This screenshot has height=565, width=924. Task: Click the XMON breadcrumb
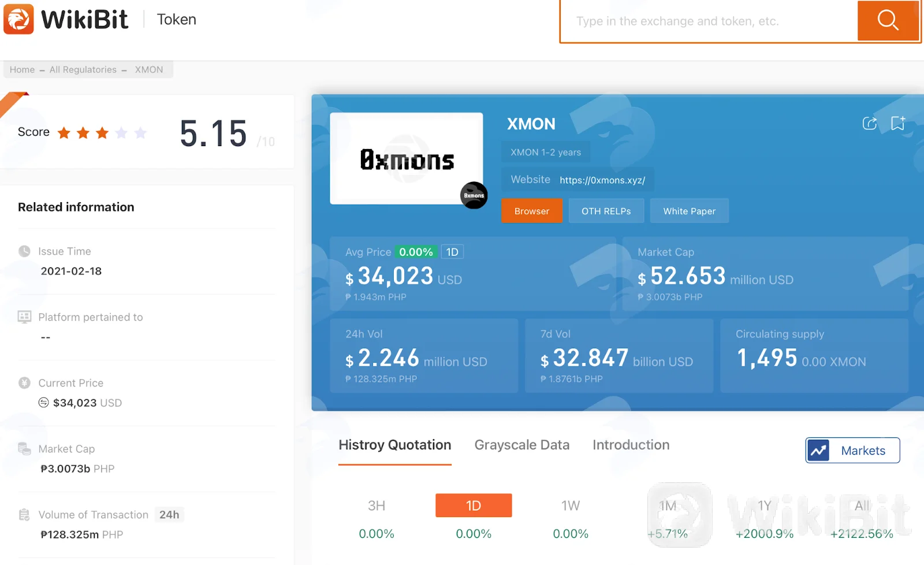coord(149,69)
